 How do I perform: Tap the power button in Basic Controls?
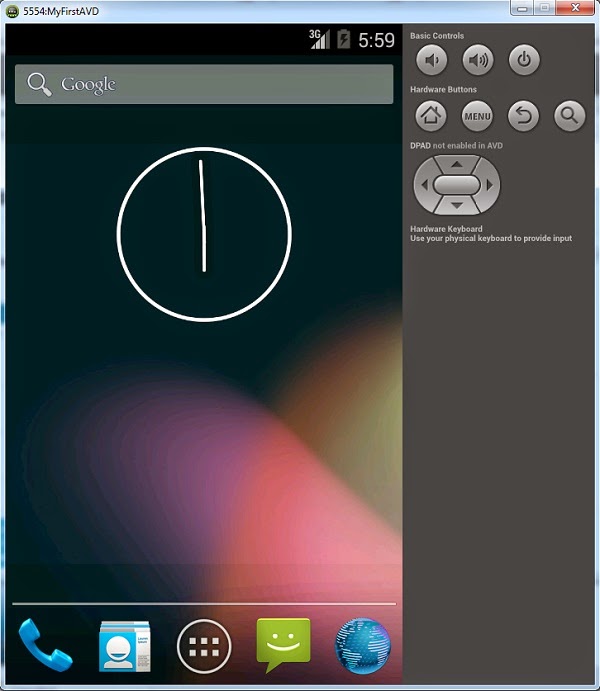point(524,59)
